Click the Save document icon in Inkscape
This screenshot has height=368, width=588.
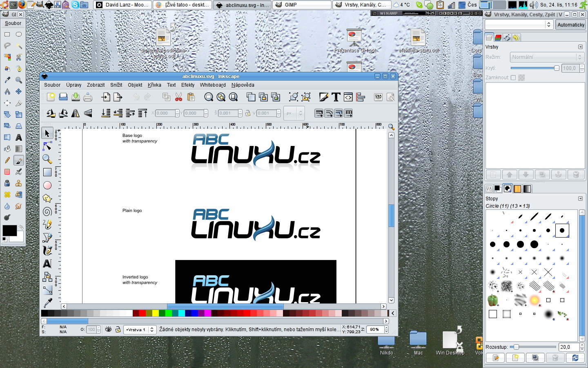pos(76,97)
